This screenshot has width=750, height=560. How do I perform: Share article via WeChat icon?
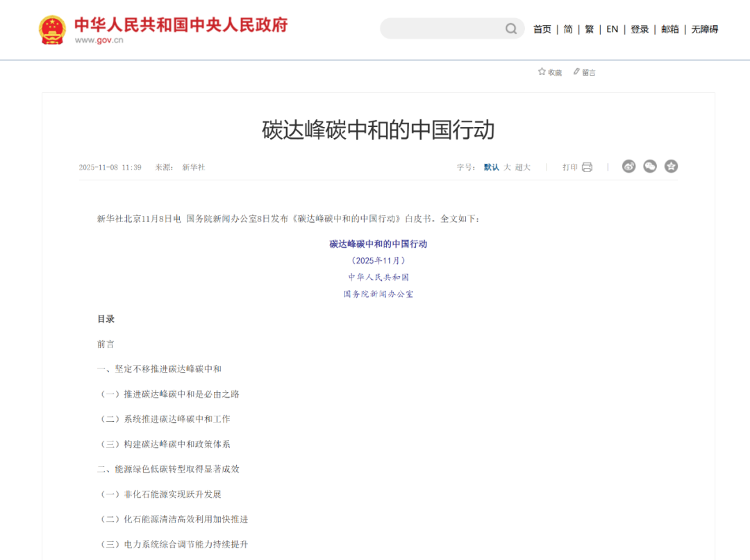click(650, 167)
